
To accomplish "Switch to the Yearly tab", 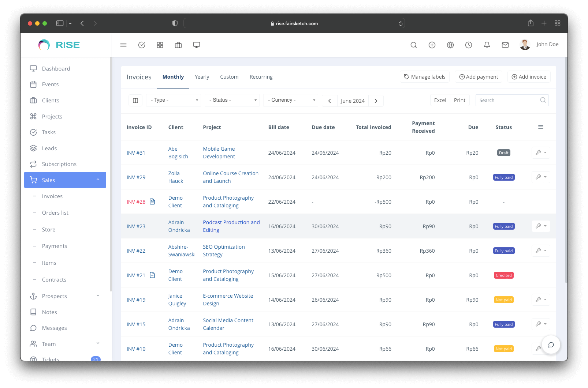I will [x=202, y=77].
